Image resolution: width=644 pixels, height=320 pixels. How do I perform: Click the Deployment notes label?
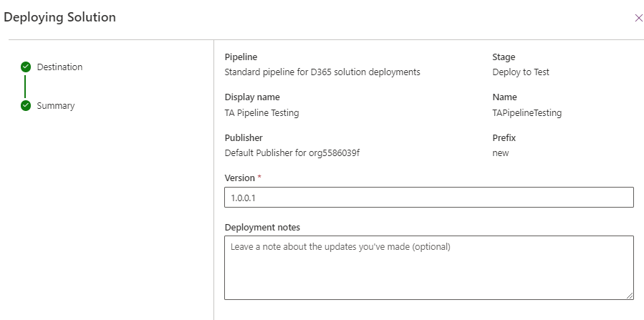click(262, 228)
